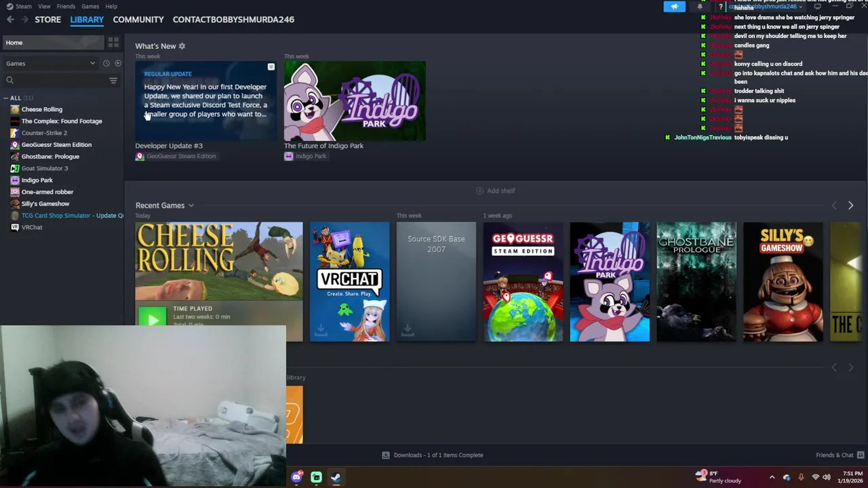This screenshot has height=488, width=868.
Task: Select Cheese Rolling in the game list
Action: tap(41, 109)
